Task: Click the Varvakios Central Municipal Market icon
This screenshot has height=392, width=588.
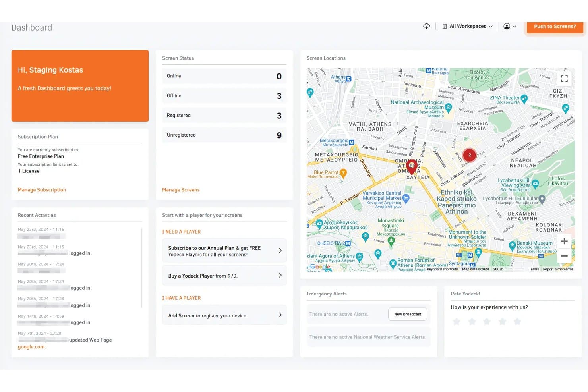Action: [406, 198]
